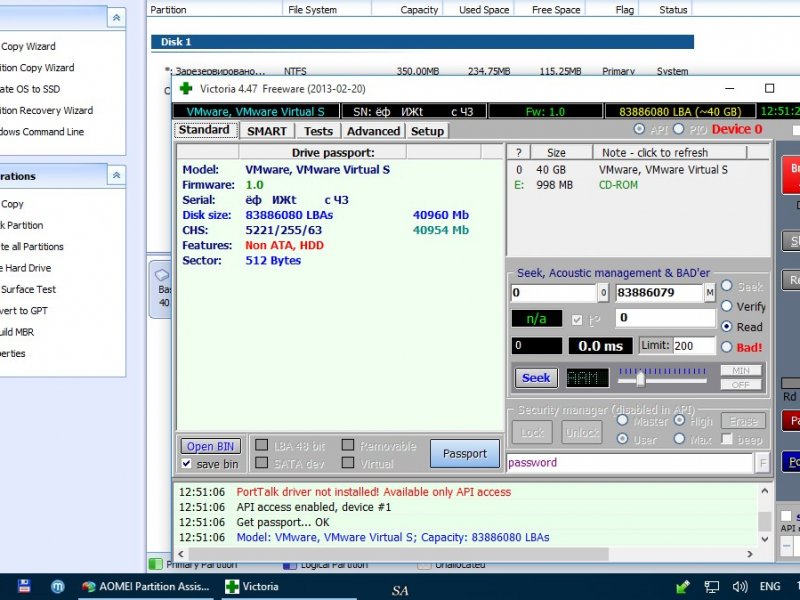The width and height of the screenshot is (800, 600).
Task: Click the small M button beside end LBA
Action: click(710, 292)
